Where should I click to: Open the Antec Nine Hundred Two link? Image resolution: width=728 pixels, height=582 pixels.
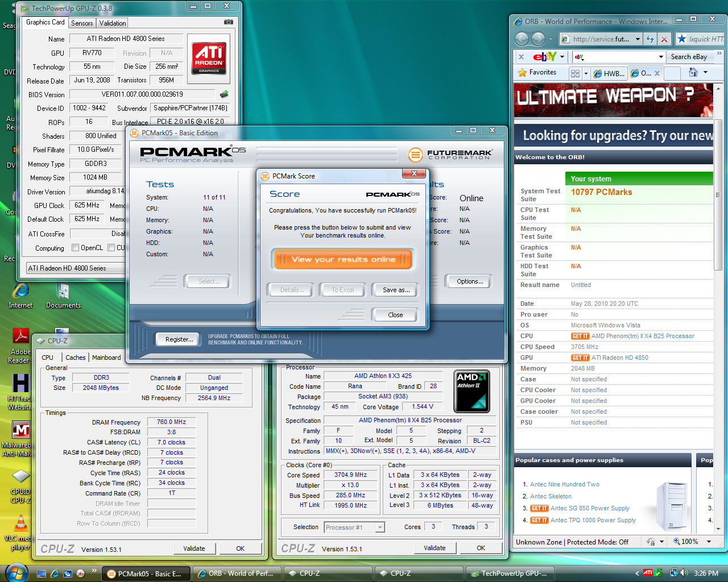click(565, 484)
